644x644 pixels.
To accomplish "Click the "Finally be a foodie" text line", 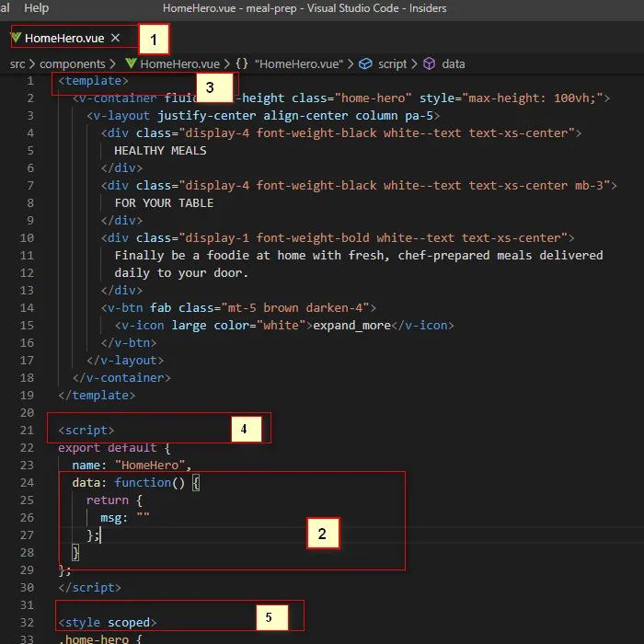I will point(359,256).
